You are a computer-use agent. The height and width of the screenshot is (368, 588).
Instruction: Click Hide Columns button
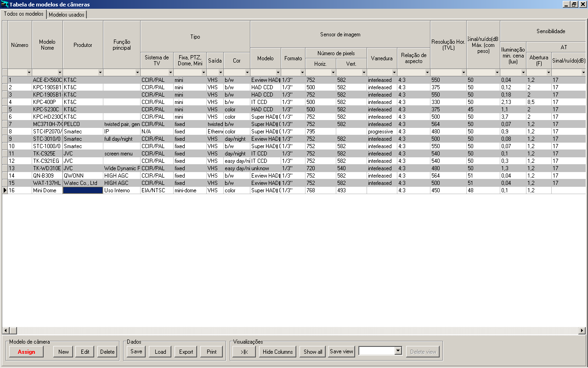277,352
